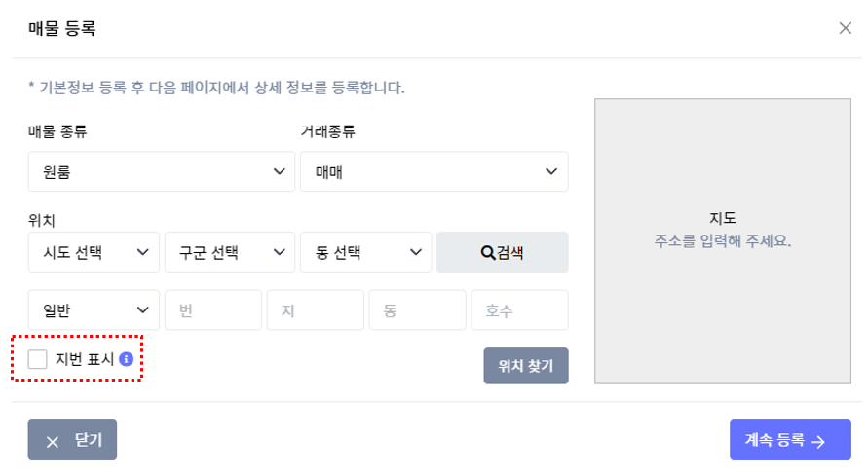Enable the 지번 표시 checkbox
This screenshot has height=473, width=868.
pos(38,359)
